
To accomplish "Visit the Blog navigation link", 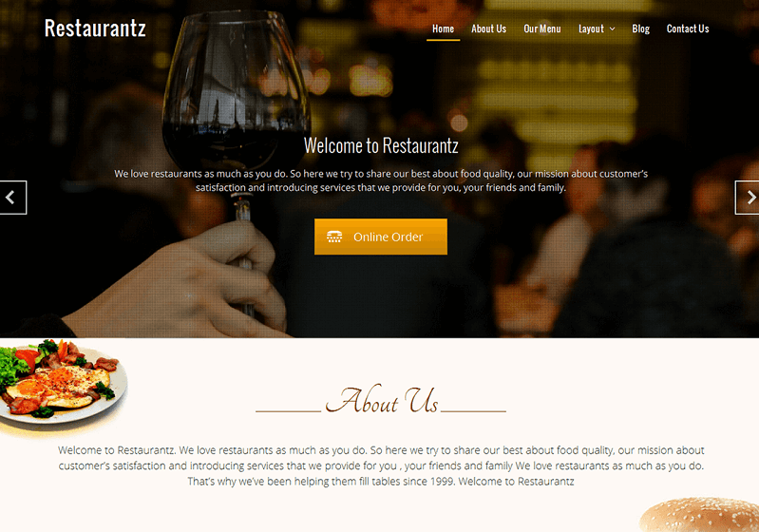I will coord(640,29).
